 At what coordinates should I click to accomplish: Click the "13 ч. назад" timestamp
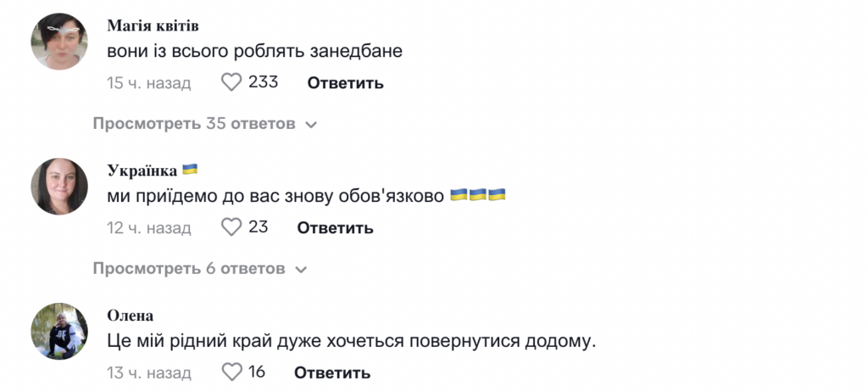(x=149, y=372)
